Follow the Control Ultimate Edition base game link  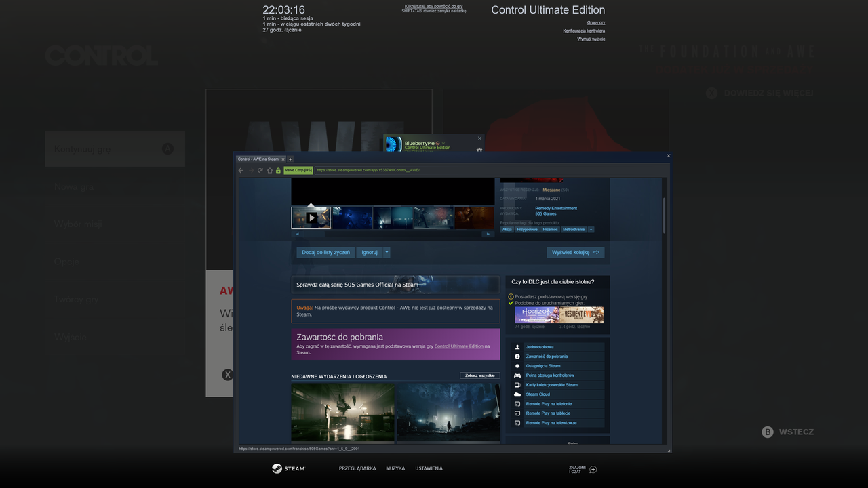[459, 346]
